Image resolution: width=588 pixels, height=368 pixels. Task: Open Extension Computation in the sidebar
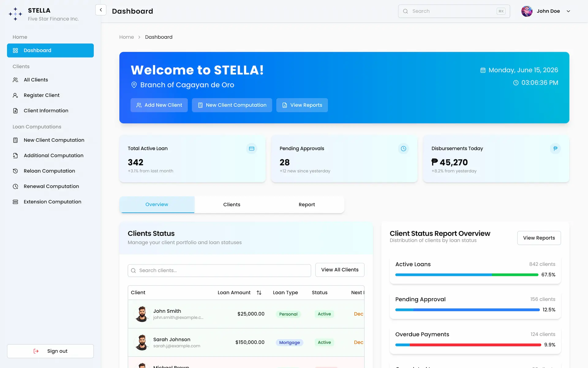coord(50,202)
